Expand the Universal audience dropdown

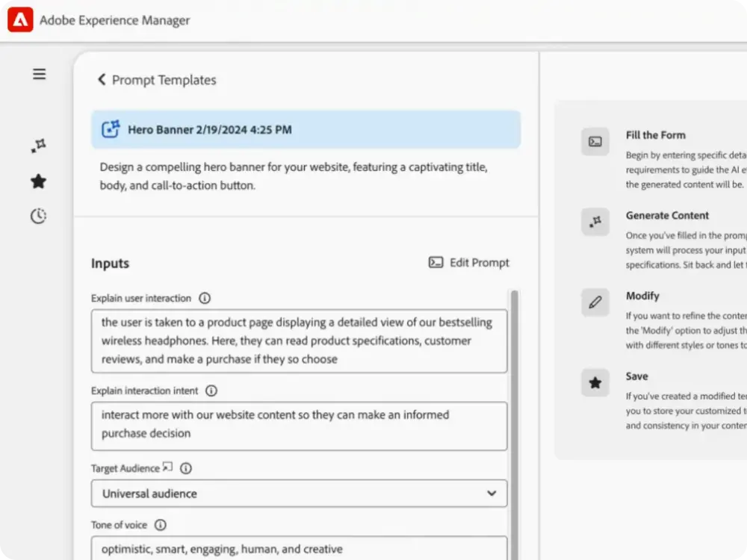(299, 494)
